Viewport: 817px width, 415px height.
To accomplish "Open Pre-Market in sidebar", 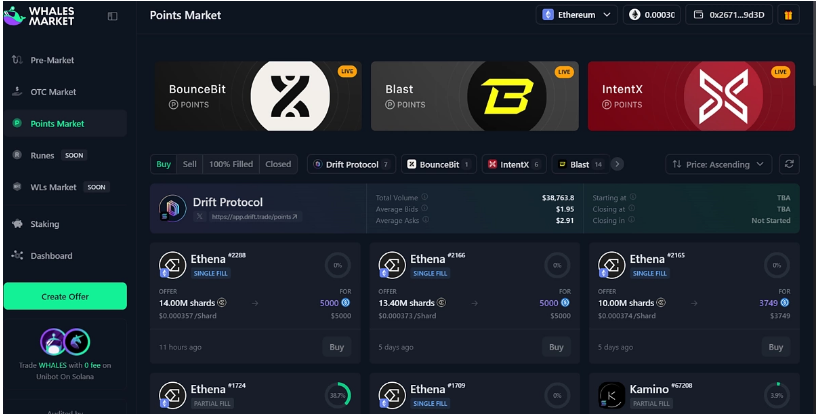I will [x=65, y=60].
